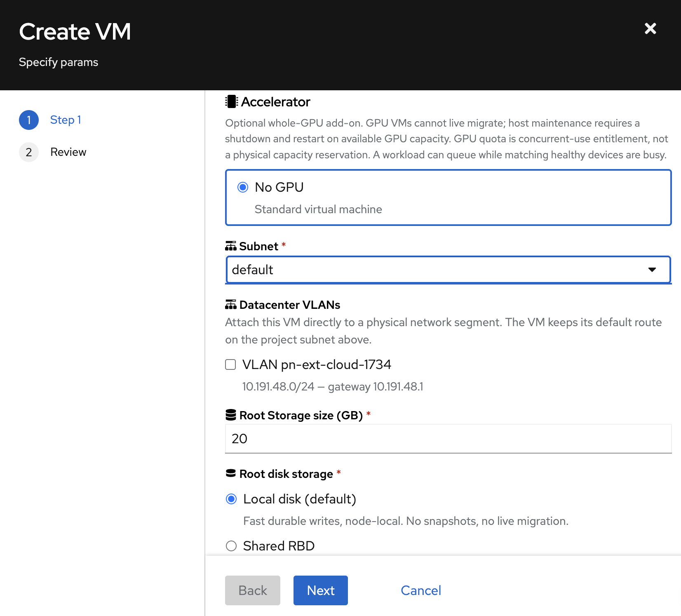Open the Subnet dropdown
681x616 pixels.
[448, 270]
